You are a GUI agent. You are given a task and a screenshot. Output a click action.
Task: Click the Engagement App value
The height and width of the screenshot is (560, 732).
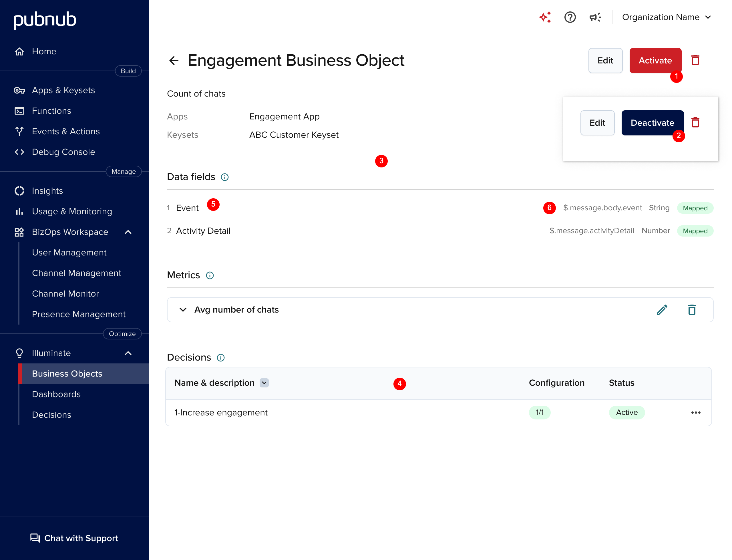coord(284,117)
